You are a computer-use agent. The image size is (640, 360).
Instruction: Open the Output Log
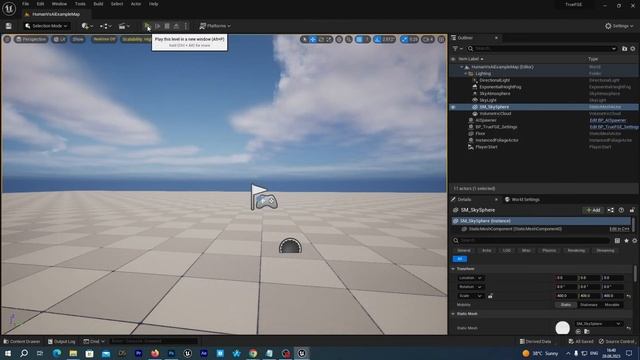pyautogui.click(x=61, y=341)
